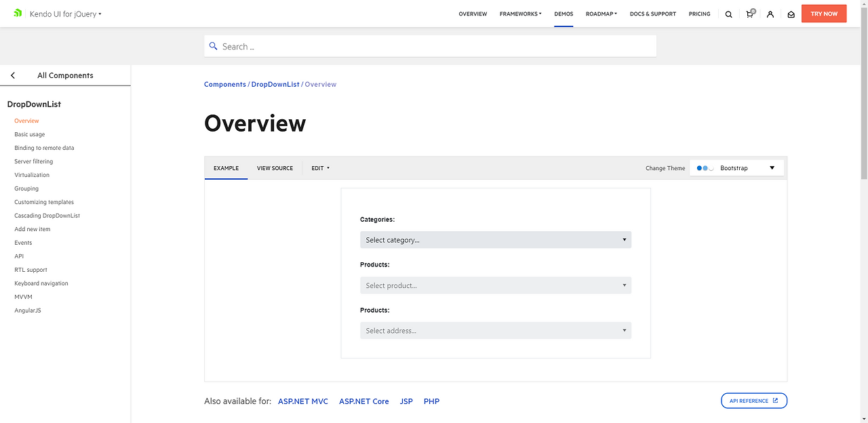The image size is (868, 423).
Task: Click the magnifier icon inside the large search bar
Action: coord(214,46)
